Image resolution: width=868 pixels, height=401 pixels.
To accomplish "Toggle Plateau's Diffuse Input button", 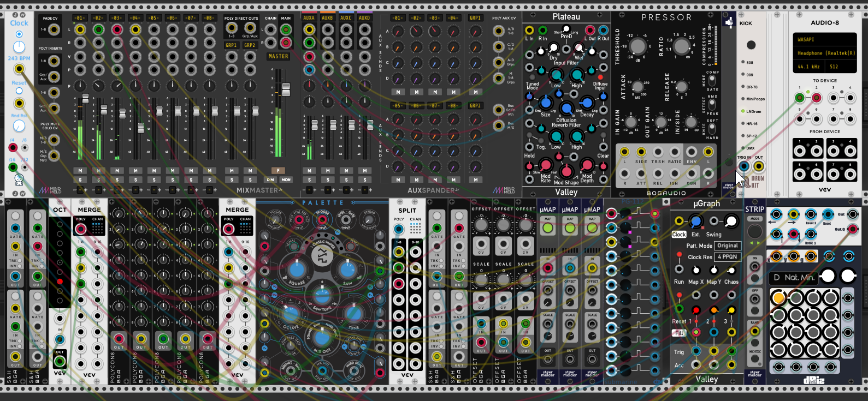I will 601,77.
